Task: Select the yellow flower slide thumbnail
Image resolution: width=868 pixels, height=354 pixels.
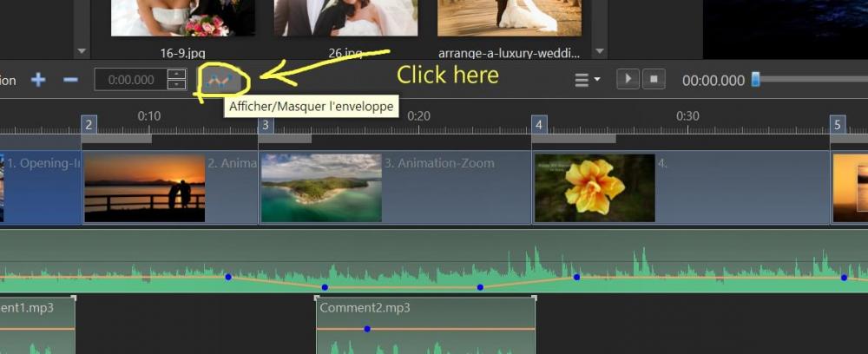Action: pos(595,188)
